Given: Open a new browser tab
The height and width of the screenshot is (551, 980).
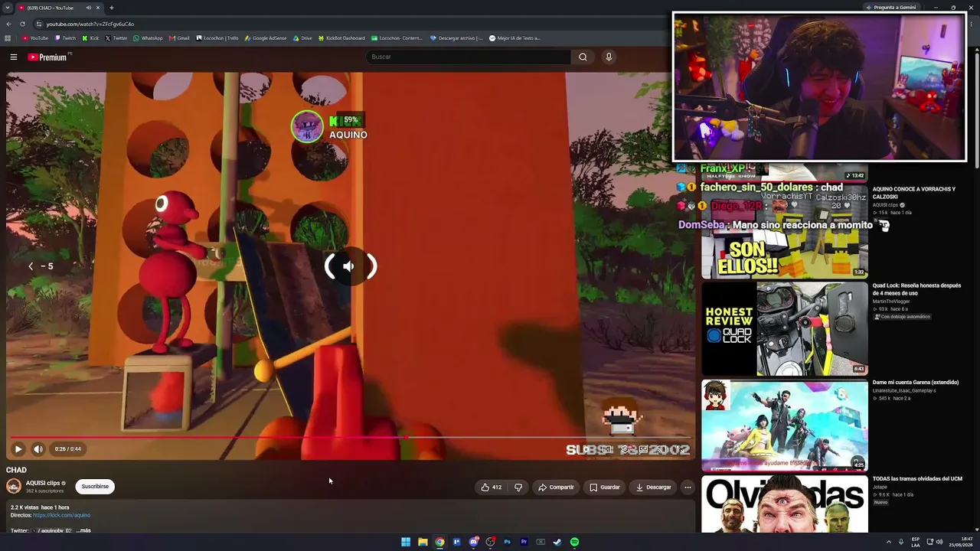Looking at the screenshot, I should [x=111, y=8].
